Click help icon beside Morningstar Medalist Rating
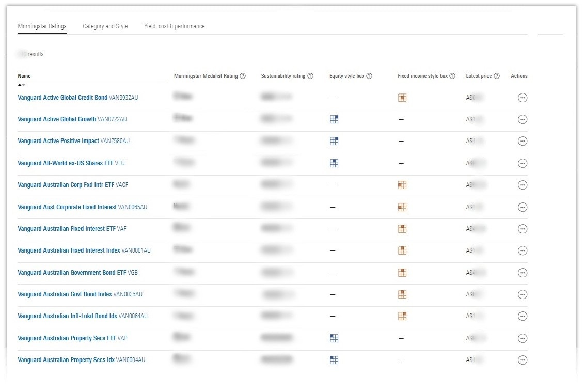The image size is (583, 392). pyautogui.click(x=243, y=76)
